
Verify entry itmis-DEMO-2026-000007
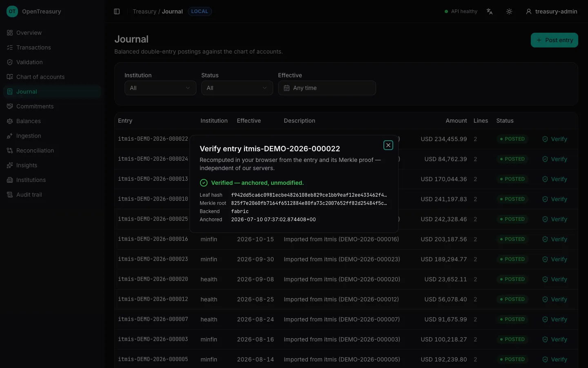click(x=555, y=319)
